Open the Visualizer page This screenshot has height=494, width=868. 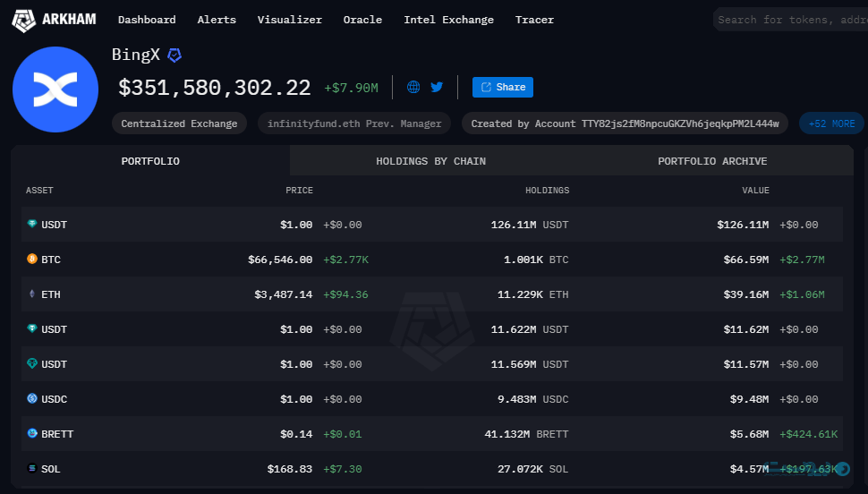point(290,20)
